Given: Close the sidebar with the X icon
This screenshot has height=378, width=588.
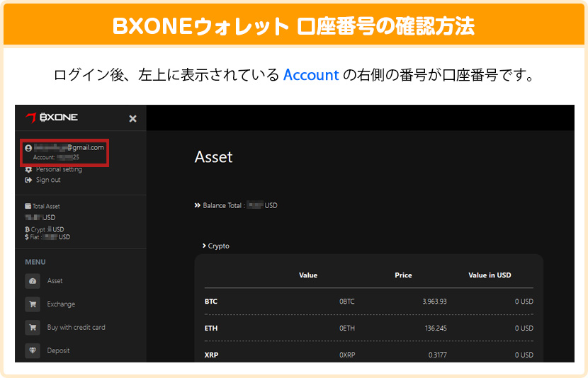Looking at the screenshot, I should click(132, 119).
